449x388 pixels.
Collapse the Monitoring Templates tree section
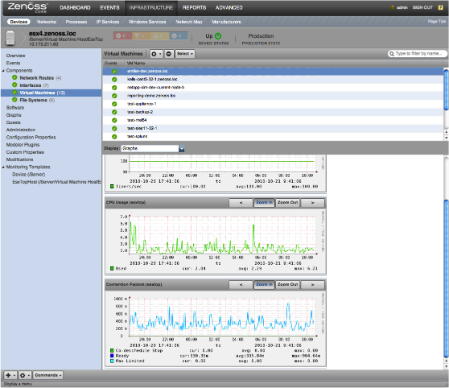pos(3,167)
